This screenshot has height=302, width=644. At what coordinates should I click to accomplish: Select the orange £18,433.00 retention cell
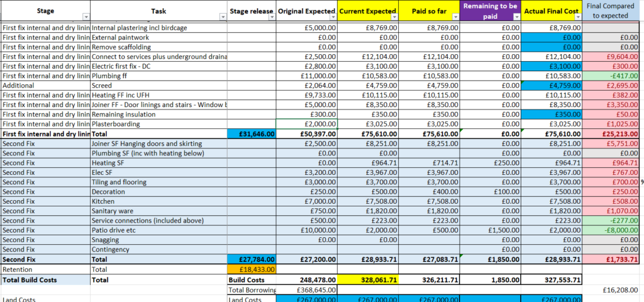click(251, 269)
